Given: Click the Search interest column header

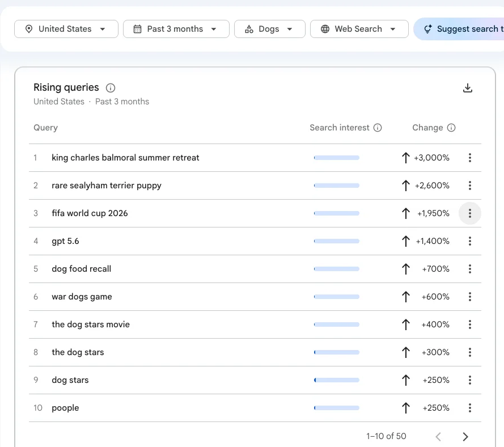Looking at the screenshot, I should 340,128.
